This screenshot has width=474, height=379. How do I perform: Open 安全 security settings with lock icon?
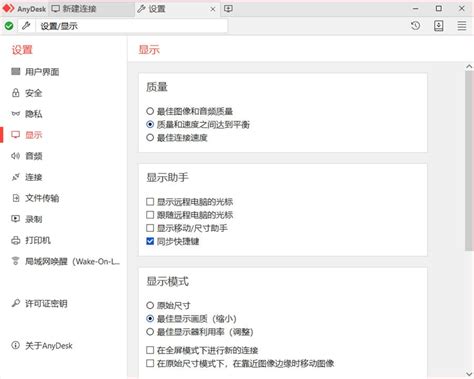(x=27, y=93)
